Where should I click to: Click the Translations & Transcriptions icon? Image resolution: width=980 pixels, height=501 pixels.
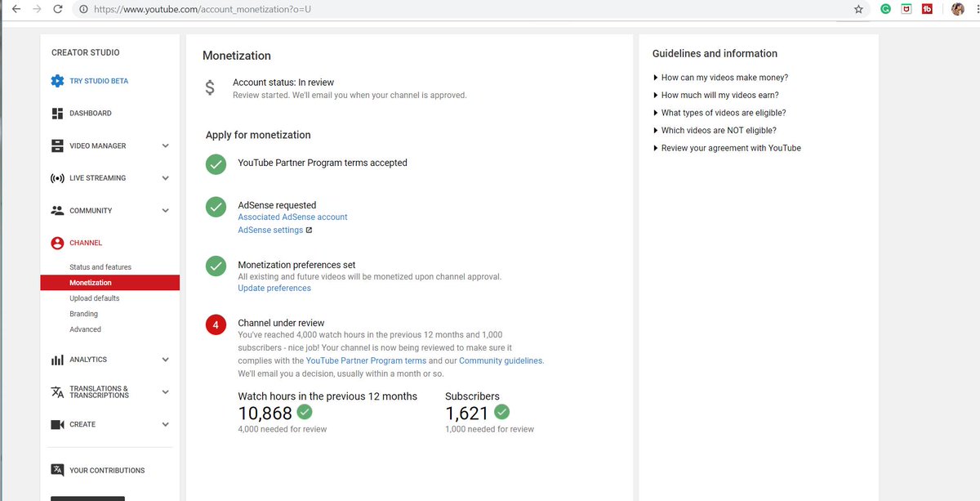(57, 392)
